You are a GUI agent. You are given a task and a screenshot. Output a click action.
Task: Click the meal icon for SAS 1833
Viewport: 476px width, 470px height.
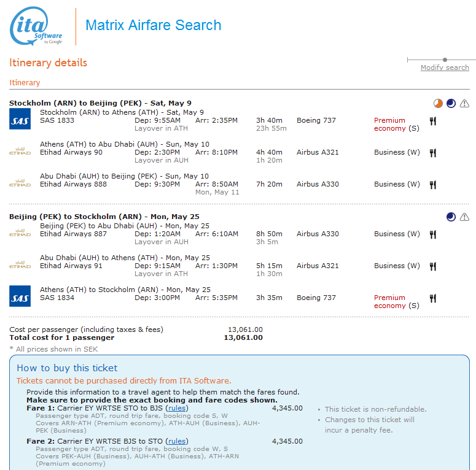click(433, 121)
